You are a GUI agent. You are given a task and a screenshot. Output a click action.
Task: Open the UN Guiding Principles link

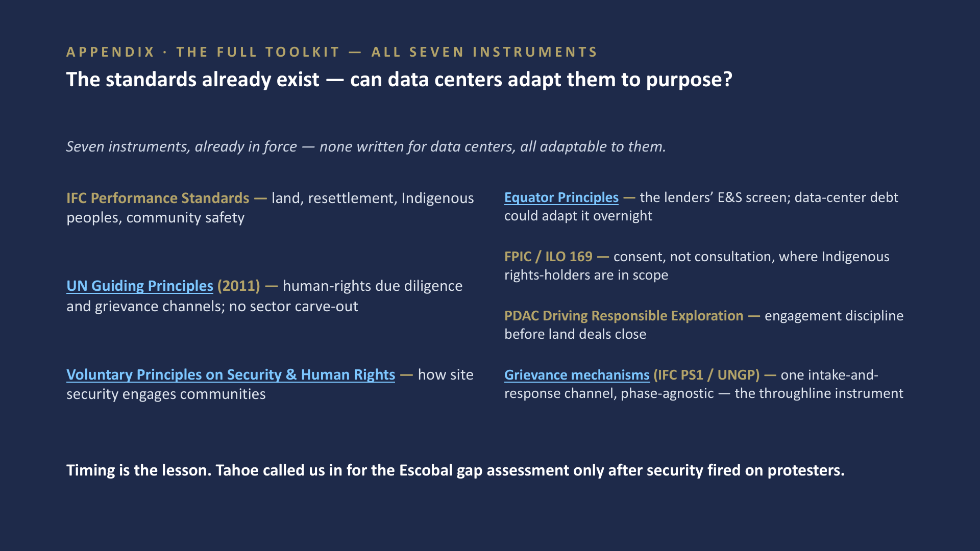tap(139, 286)
